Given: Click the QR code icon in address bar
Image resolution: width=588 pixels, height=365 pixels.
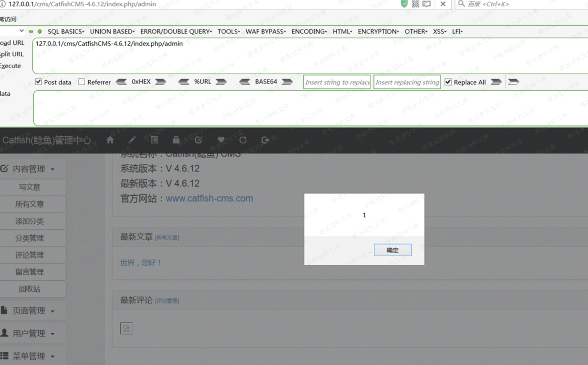Looking at the screenshot, I should click(x=415, y=4).
